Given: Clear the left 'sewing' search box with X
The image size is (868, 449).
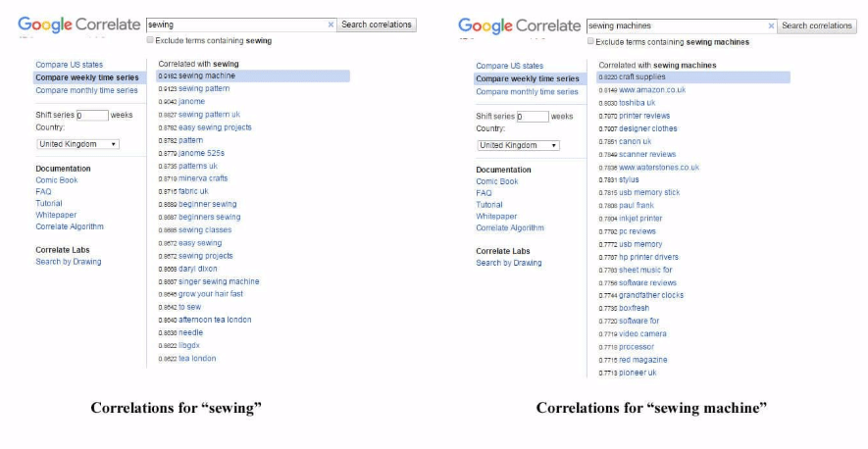Looking at the screenshot, I should click(x=332, y=25).
